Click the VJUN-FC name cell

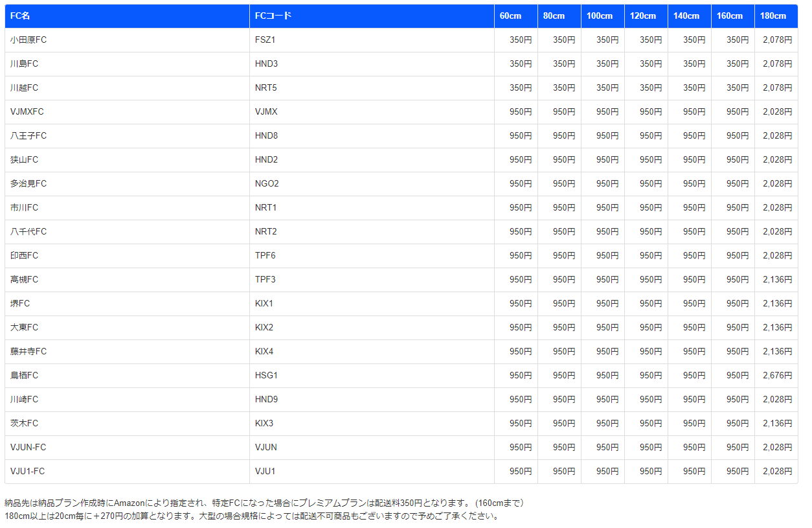tap(28, 447)
